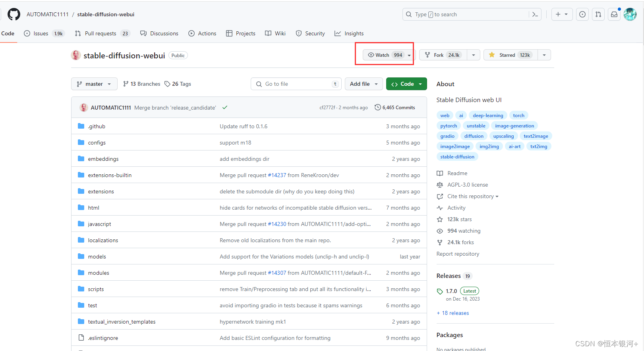
Task: Open the Readme link in About
Action: (x=457, y=173)
